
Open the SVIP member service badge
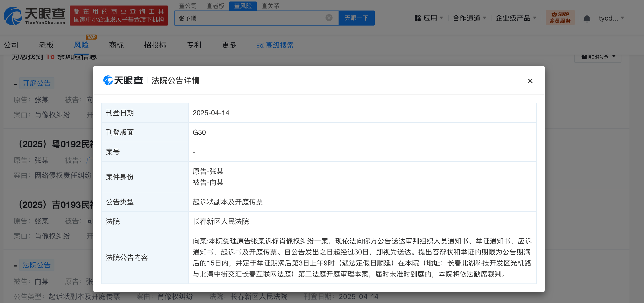coord(560,18)
